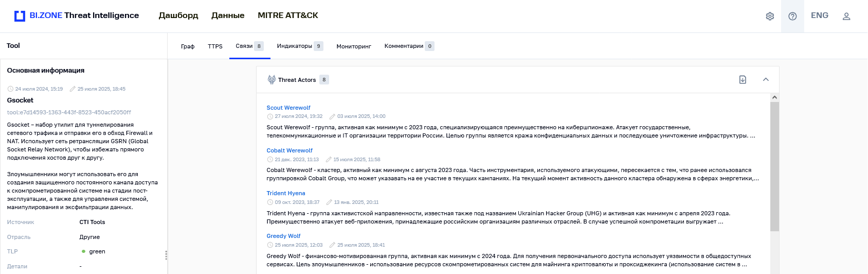868x274 pixels.
Task: Click the Threat Actors count badge 8
Action: 324,80
